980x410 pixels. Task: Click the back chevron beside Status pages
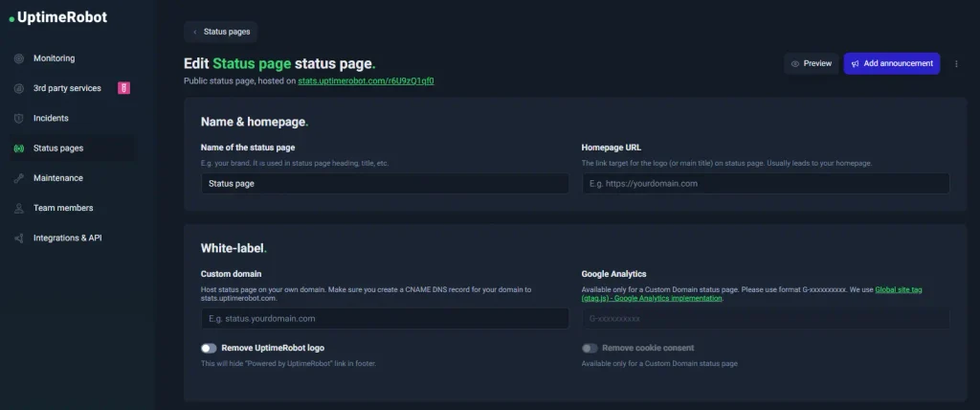[195, 32]
